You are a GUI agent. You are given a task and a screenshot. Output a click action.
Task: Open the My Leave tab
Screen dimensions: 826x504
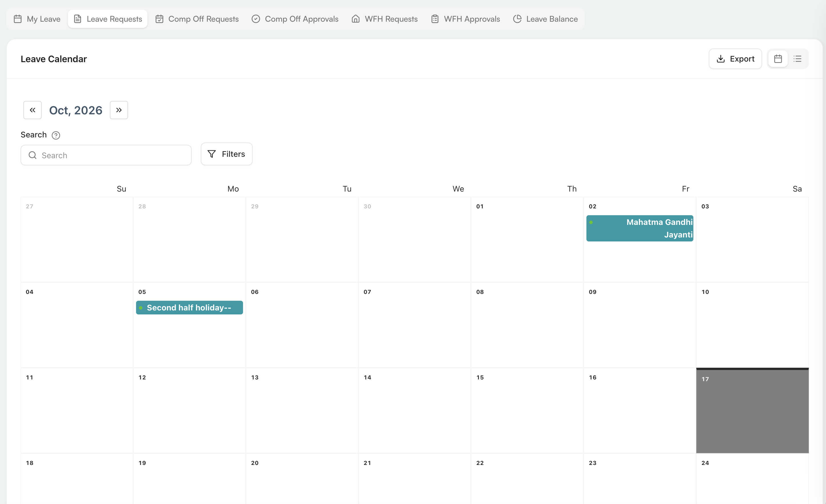point(37,19)
